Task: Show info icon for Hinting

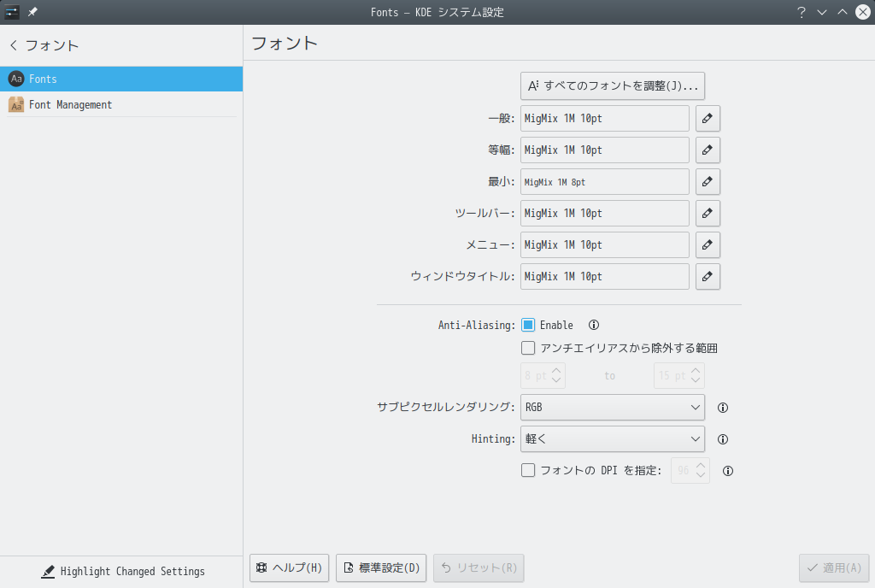Action: click(x=723, y=439)
